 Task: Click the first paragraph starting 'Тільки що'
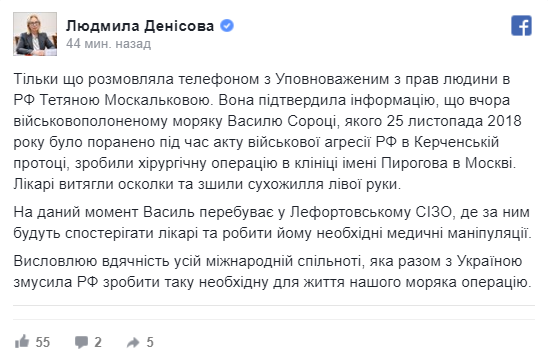(x=267, y=131)
